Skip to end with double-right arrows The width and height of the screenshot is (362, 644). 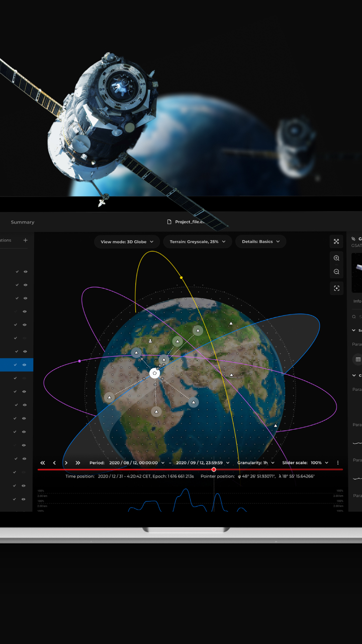coord(78,463)
